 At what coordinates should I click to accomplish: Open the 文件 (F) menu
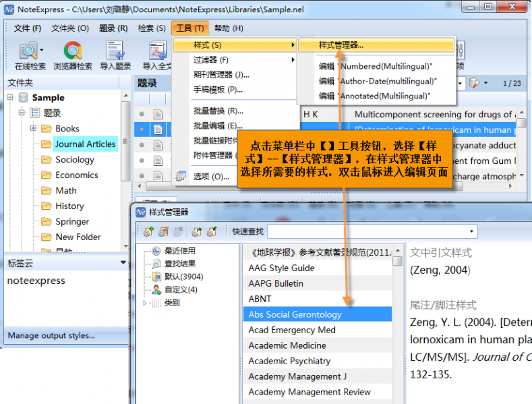point(28,28)
